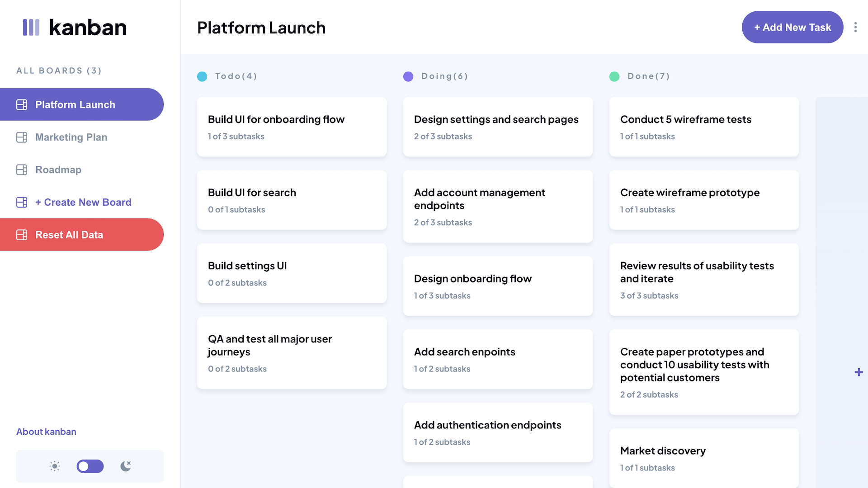Click the moon dark-mode icon
Viewport: 868px width, 488px height.
tap(126, 466)
